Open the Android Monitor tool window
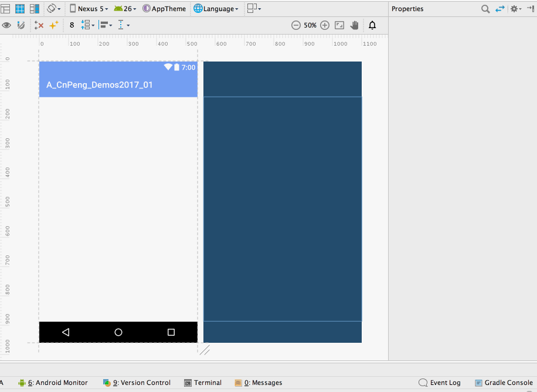 [x=53, y=383]
